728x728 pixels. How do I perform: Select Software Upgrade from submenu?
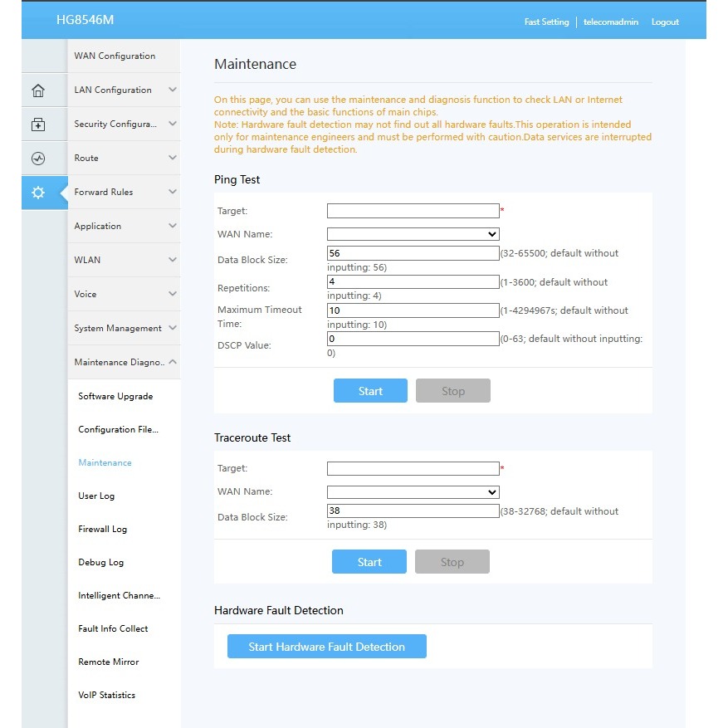click(x=115, y=396)
